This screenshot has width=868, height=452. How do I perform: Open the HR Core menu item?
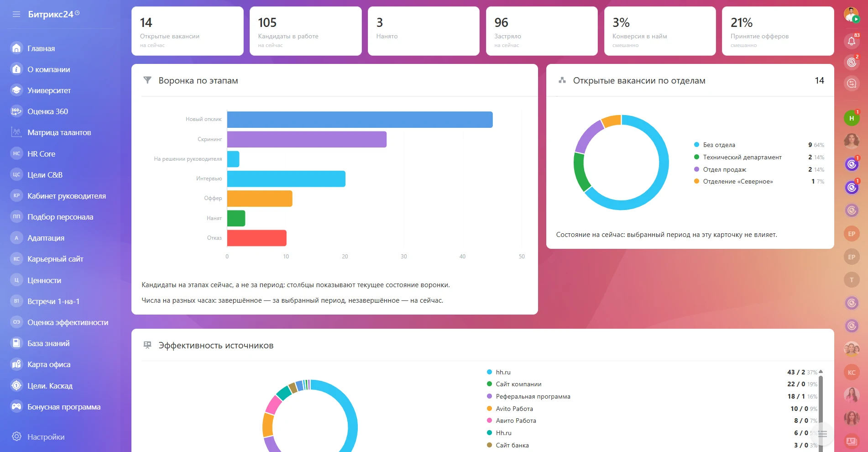pos(41,154)
